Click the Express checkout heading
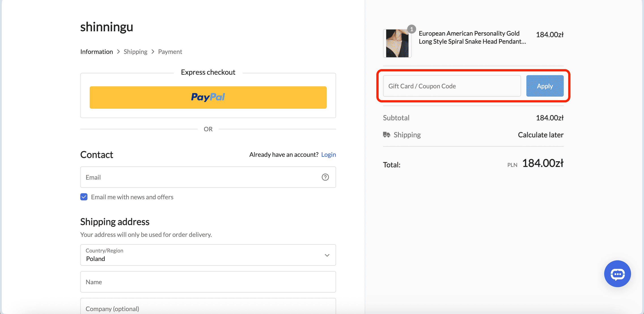The image size is (644, 314). click(x=208, y=72)
